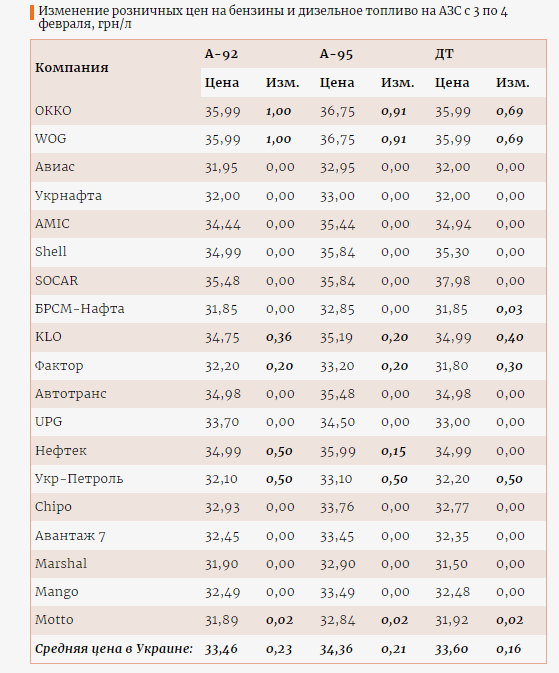
Task: Select the Shell company name
Action: (x=51, y=252)
